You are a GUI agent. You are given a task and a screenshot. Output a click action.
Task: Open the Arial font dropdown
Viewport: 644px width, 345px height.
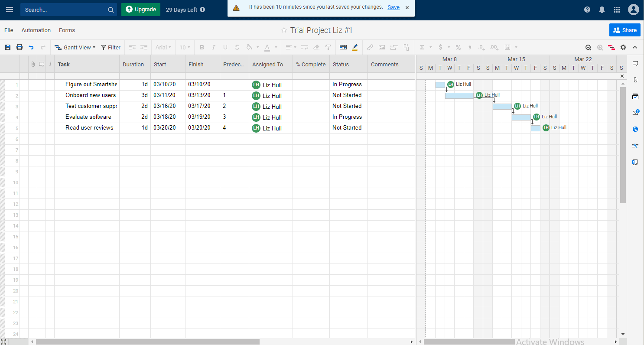coord(163,47)
